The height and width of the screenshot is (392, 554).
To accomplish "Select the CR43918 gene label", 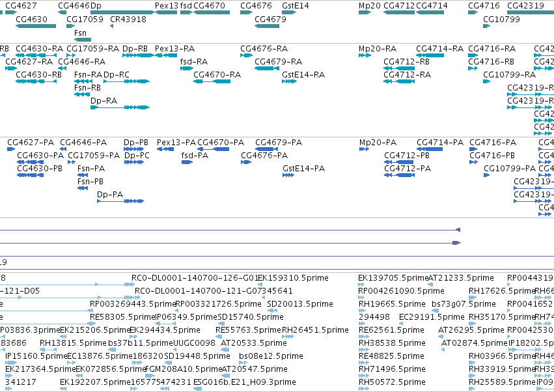I will click(128, 19).
